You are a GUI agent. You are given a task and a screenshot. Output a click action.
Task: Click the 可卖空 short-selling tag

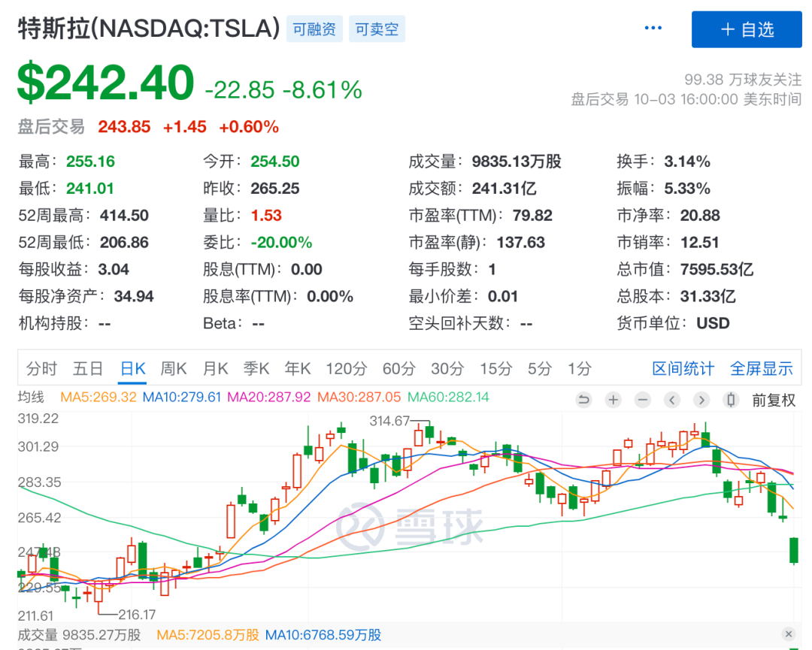pos(377,29)
